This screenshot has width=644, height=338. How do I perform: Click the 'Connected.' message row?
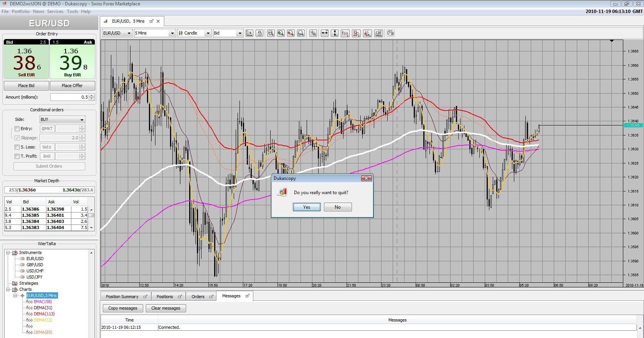[x=368, y=327]
